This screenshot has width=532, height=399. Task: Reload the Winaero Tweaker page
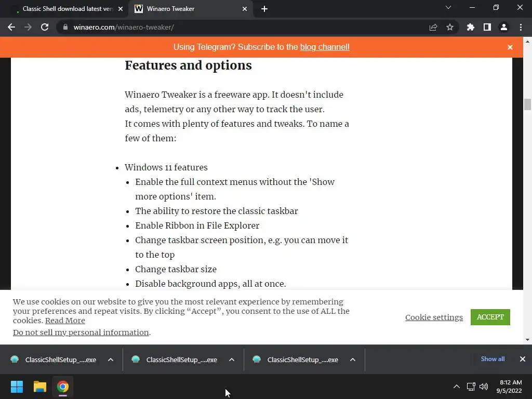[45, 27]
